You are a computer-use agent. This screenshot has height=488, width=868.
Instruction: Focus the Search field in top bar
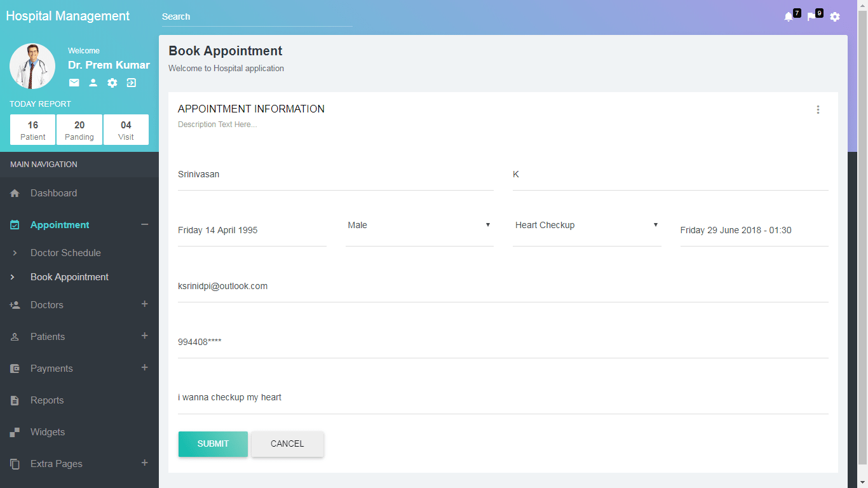pyautogui.click(x=257, y=17)
